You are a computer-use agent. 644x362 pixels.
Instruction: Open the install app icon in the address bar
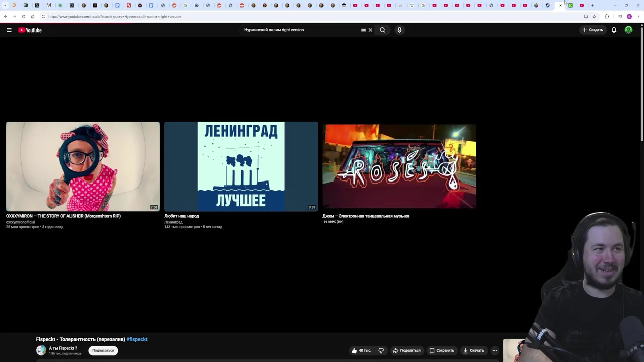[x=586, y=16]
